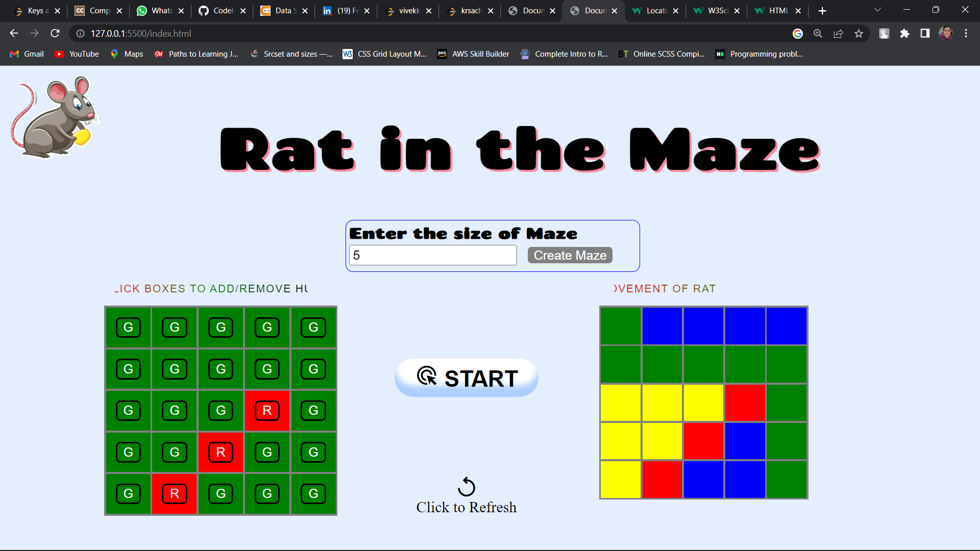
Task: Click the maze size input field
Action: point(432,255)
